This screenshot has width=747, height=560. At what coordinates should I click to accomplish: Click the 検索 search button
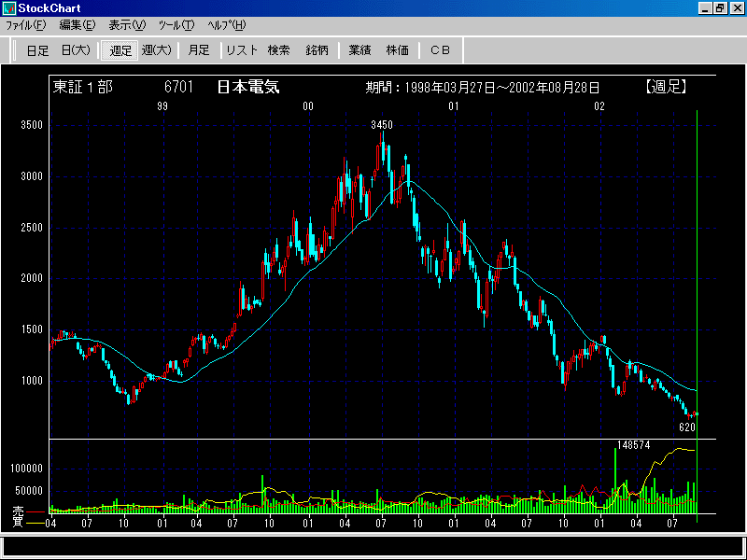(278, 50)
